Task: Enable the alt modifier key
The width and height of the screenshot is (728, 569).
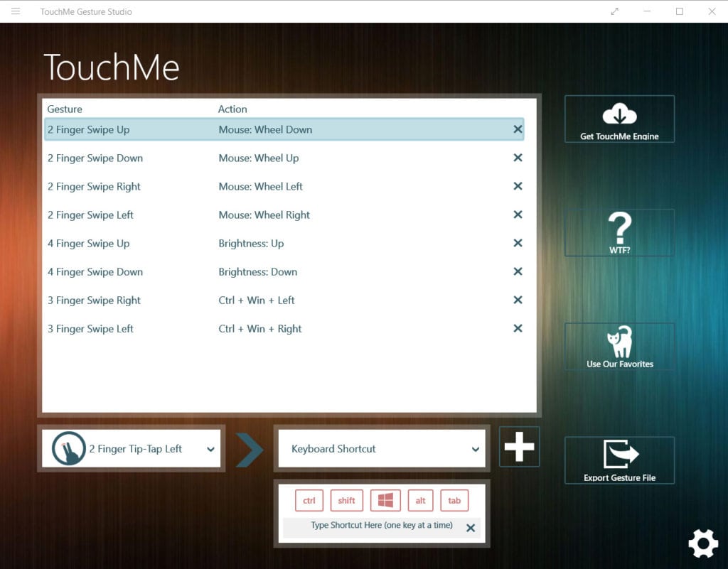Action: (420, 501)
